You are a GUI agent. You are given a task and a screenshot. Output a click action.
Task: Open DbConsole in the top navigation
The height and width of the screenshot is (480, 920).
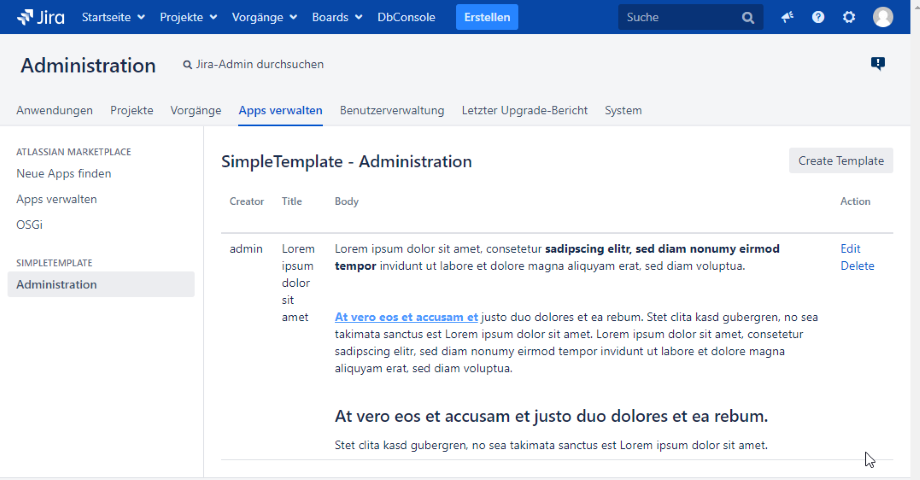406,17
